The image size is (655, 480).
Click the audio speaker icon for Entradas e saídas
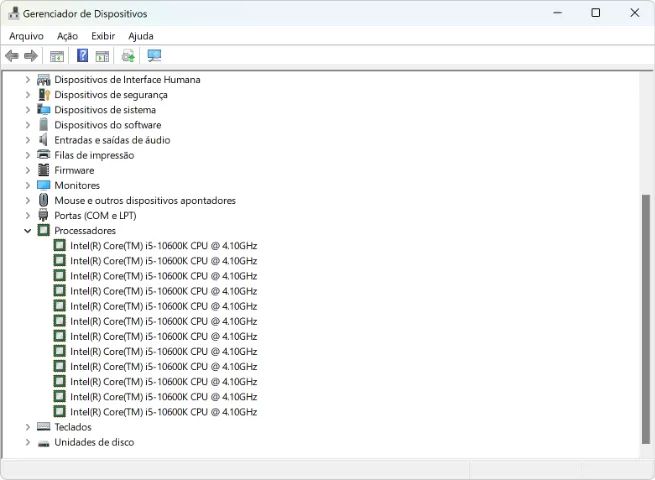tap(43, 140)
